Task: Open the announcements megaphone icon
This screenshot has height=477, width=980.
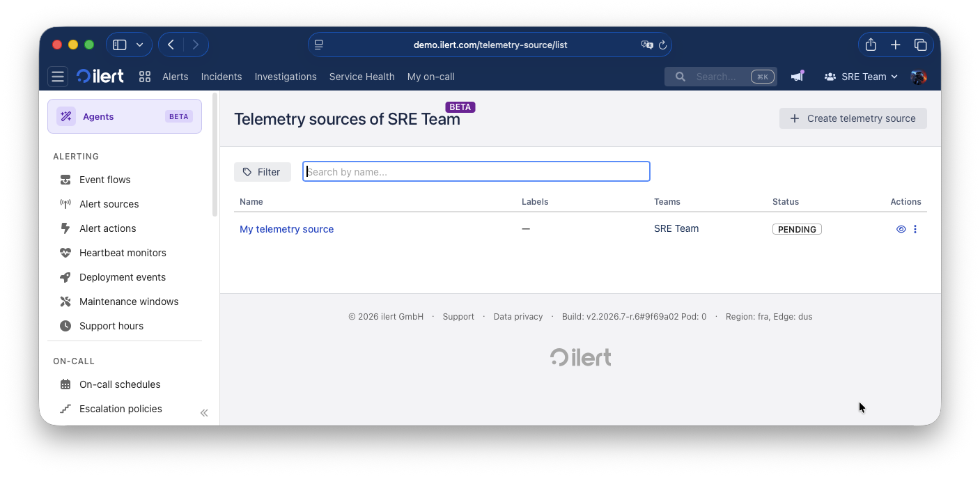Action: (798, 77)
